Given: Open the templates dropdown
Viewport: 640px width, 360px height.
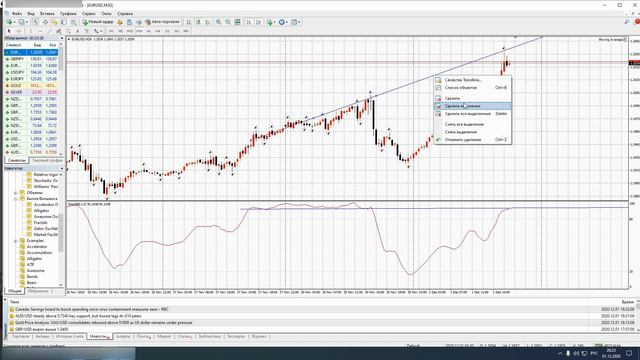Looking at the screenshot, I should (x=296, y=22).
